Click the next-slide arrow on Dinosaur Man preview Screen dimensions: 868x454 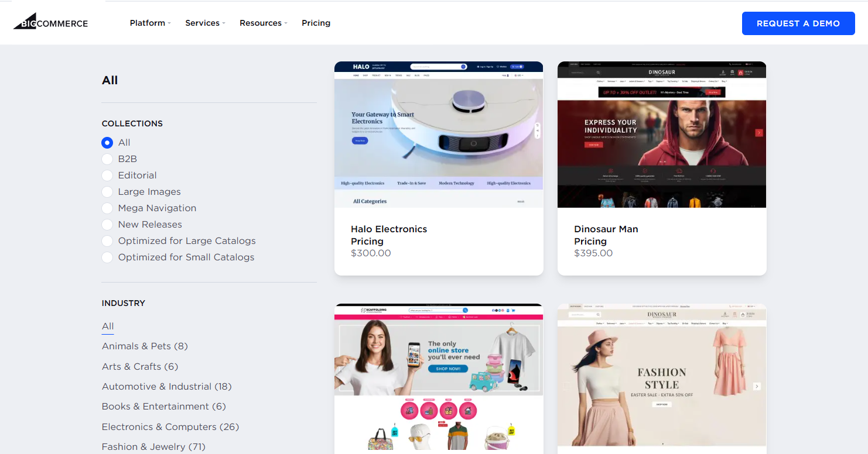pos(759,133)
